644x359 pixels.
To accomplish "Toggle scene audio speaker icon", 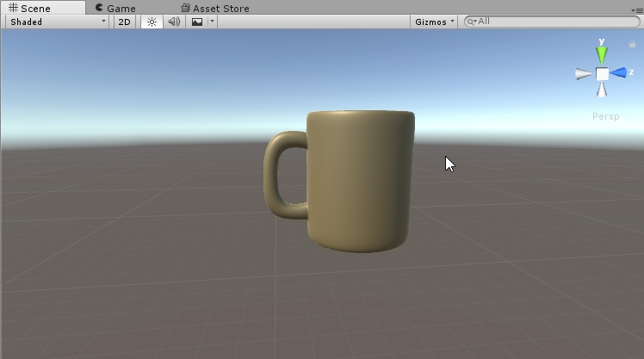I will (x=174, y=22).
